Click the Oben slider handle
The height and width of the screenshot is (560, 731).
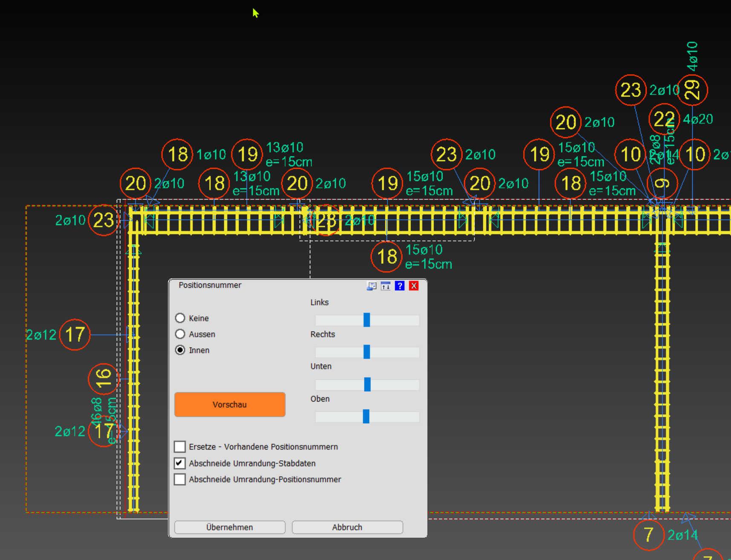tap(366, 416)
